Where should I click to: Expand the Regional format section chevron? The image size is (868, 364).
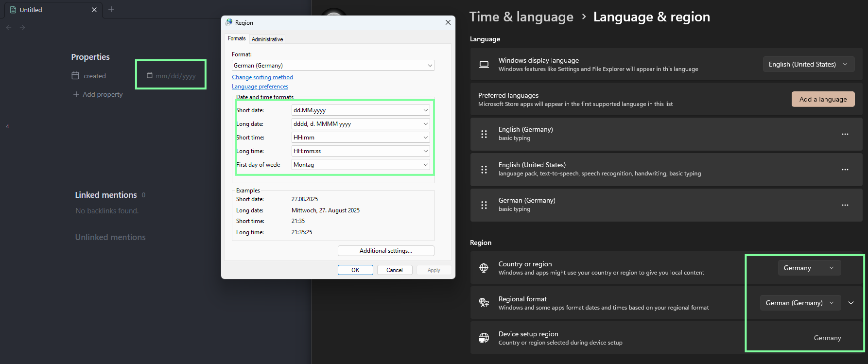tap(851, 303)
